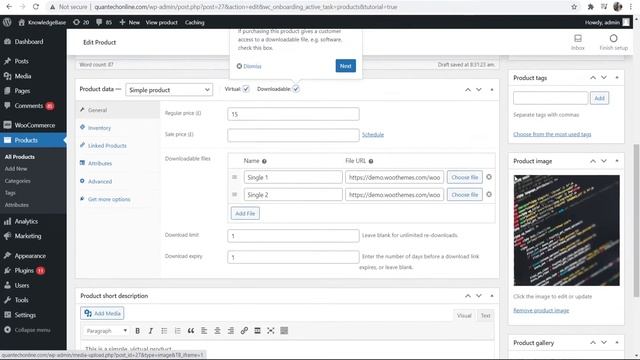Open Analytics in the sidebar menu
This screenshot has width=640, height=360.
[33, 221]
